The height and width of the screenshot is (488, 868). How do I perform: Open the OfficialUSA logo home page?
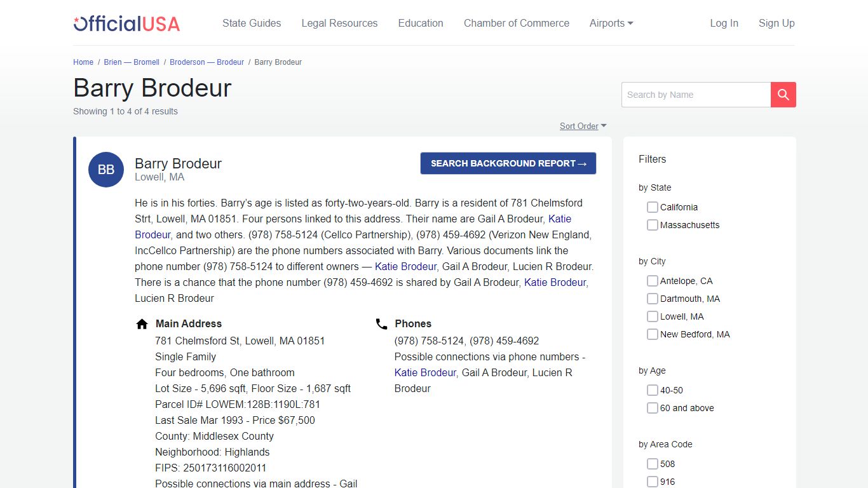coord(126,24)
